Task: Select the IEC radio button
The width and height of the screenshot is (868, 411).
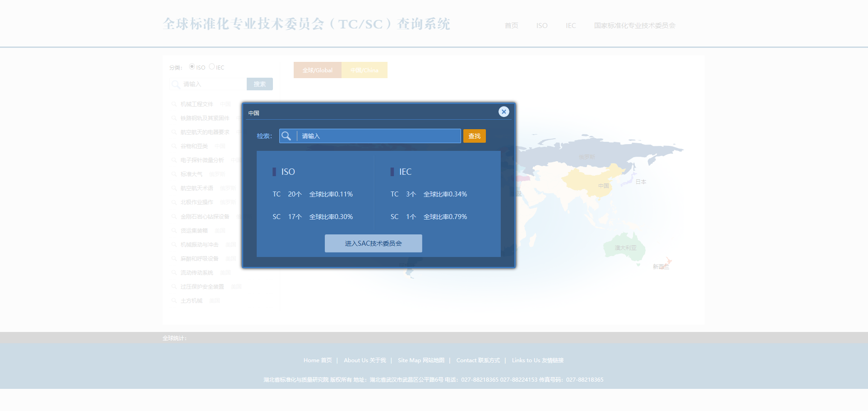Action: pos(212,67)
